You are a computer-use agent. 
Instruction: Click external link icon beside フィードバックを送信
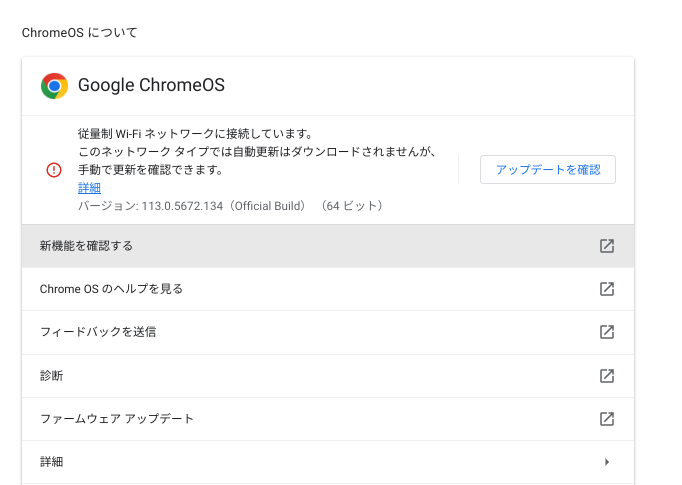coord(606,332)
